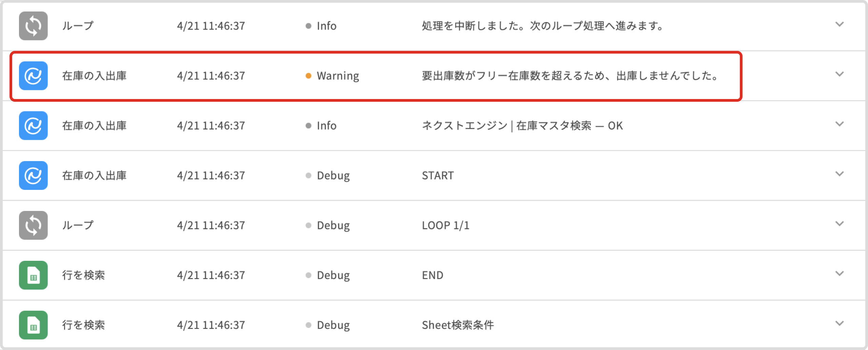868x350 pixels.
Task: Click the blue icon in the Warning row
Action: click(x=33, y=76)
